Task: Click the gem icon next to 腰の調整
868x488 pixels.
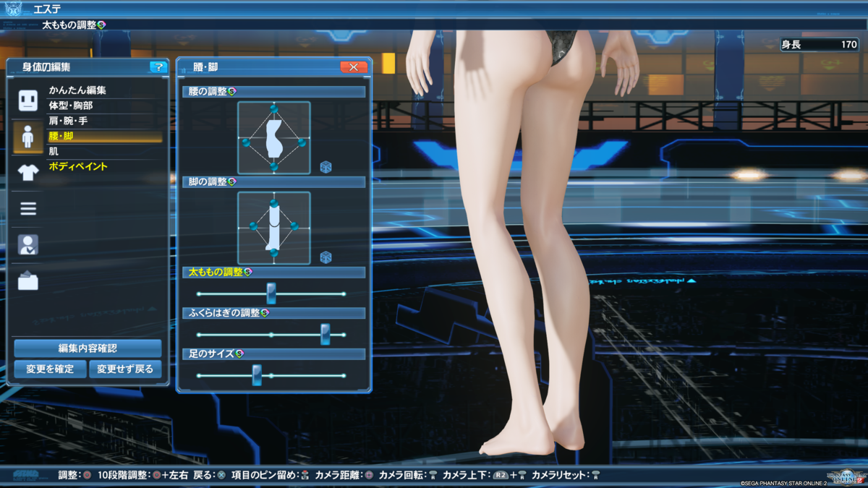Action: 231,92
